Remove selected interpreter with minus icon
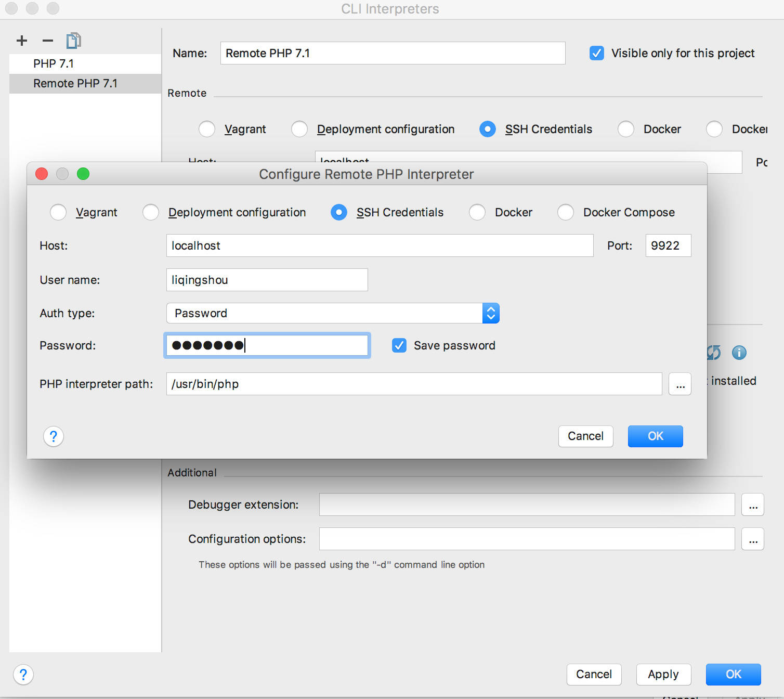Screen dimensions: 784x699 48,41
